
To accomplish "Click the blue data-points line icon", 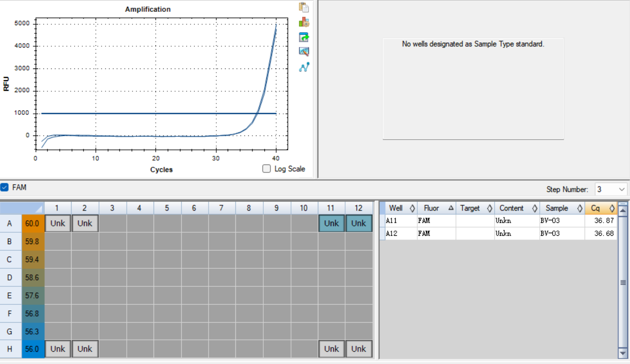I will (x=304, y=67).
